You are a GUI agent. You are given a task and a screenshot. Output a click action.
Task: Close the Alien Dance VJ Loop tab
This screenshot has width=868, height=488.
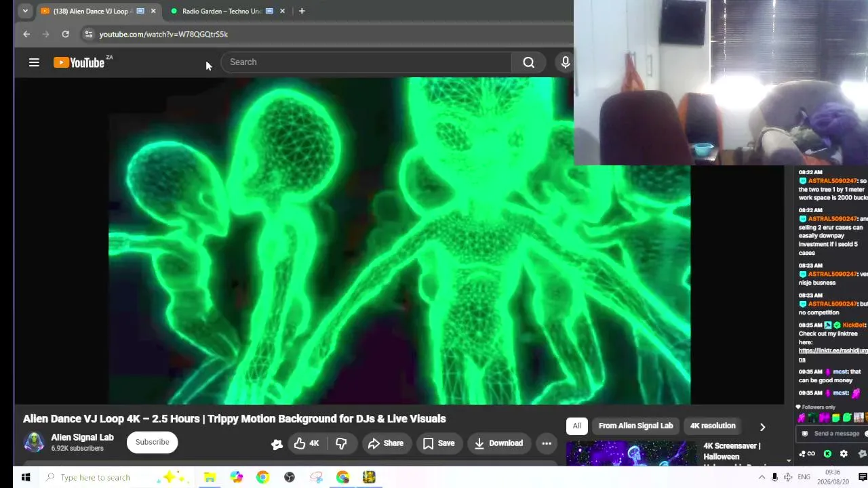(x=153, y=11)
